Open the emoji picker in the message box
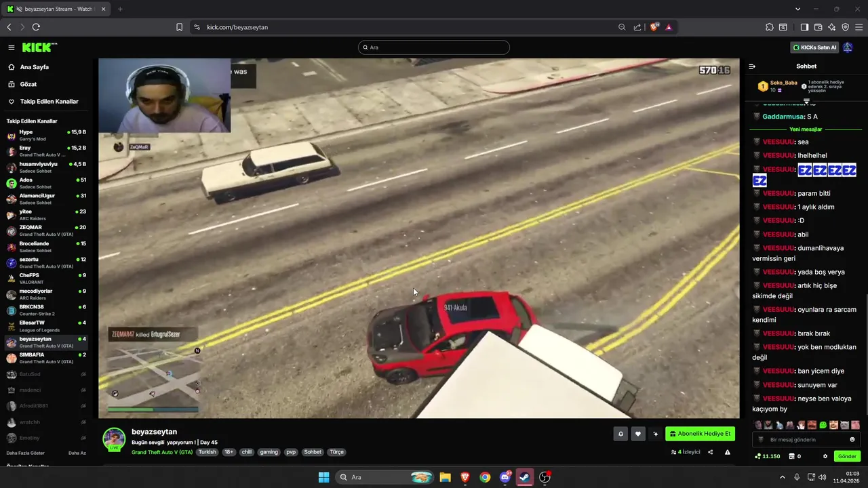This screenshot has height=488, width=868. [x=852, y=439]
